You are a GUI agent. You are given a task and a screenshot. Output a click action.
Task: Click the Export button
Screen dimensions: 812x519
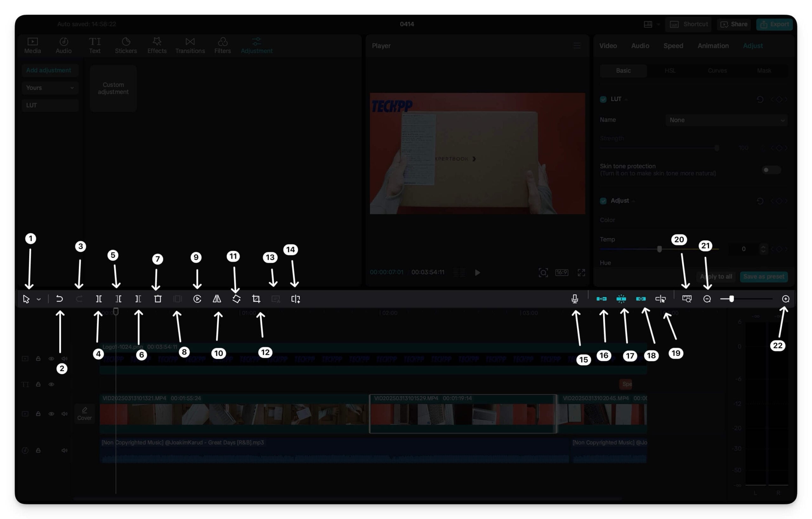[x=775, y=24]
